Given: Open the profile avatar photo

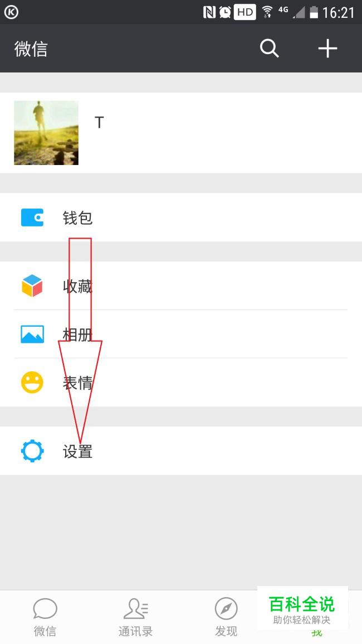Looking at the screenshot, I should point(46,133).
